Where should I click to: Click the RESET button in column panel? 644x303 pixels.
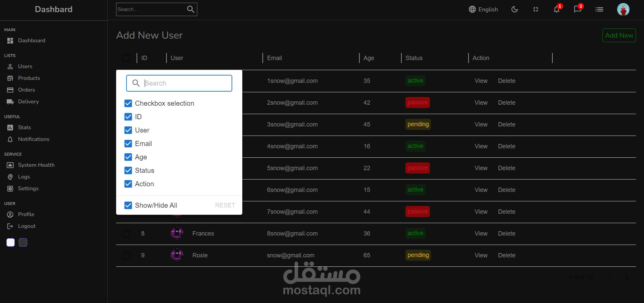pyautogui.click(x=225, y=205)
